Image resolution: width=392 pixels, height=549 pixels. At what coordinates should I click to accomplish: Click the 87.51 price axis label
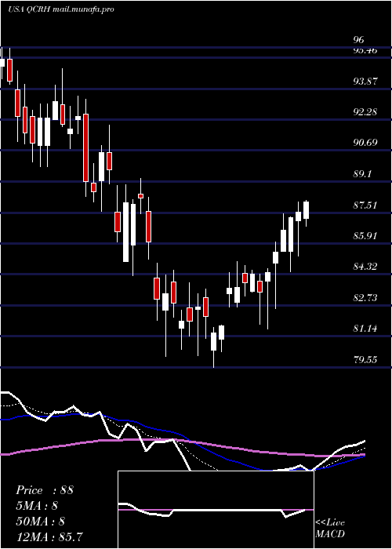tap(365, 205)
